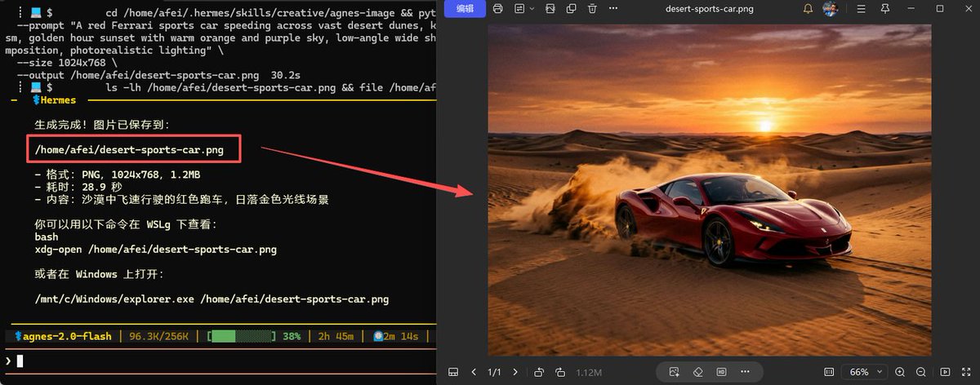
Task: Click the bash line in the terminal
Action: 47,237
